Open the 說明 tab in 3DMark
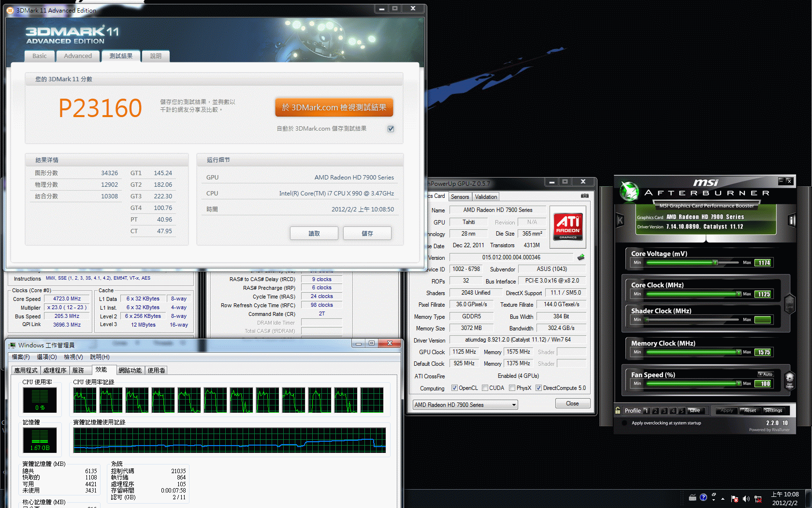The height and width of the screenshot is (508, 812). (x=156, y=56)
